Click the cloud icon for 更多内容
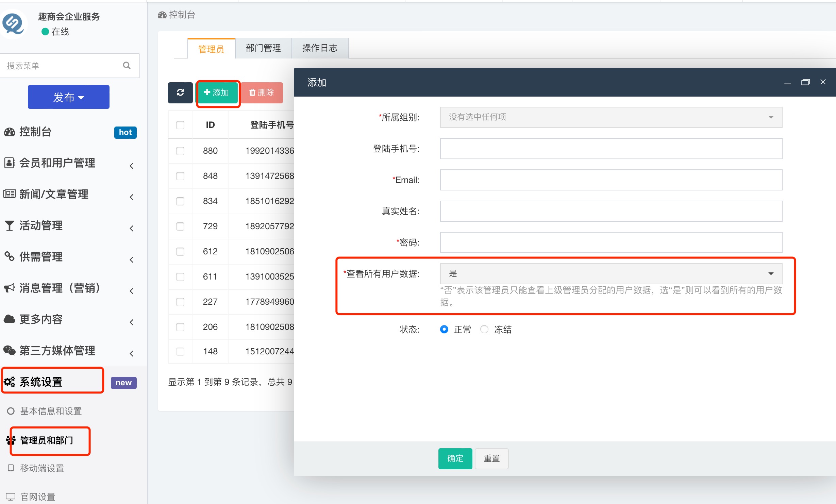836x504 pixels. (10, 319)
